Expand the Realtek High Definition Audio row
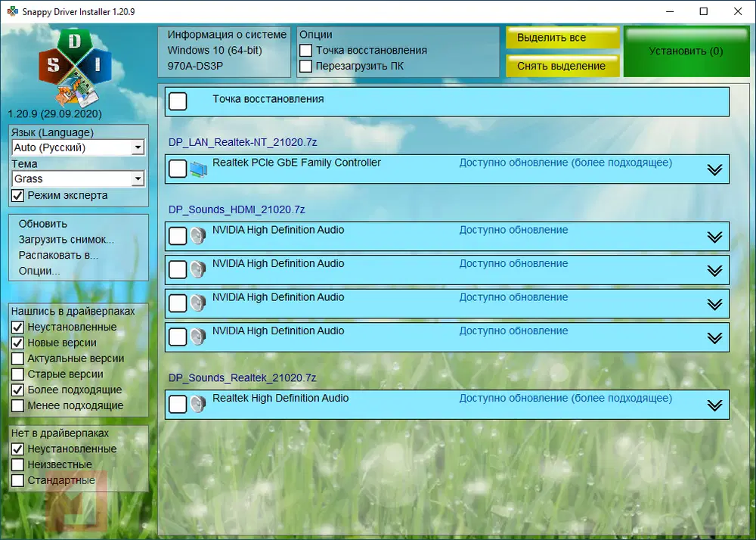This screenshot has width=756, height=540. 714,405
